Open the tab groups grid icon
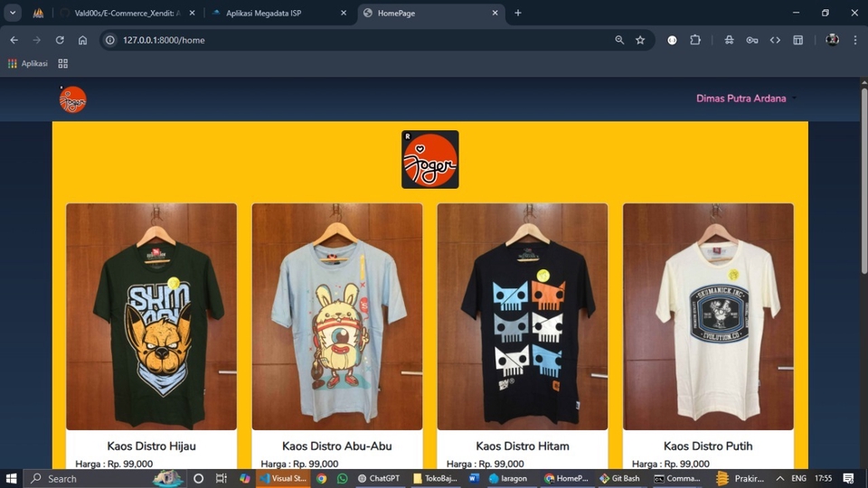 click(63, 63)
